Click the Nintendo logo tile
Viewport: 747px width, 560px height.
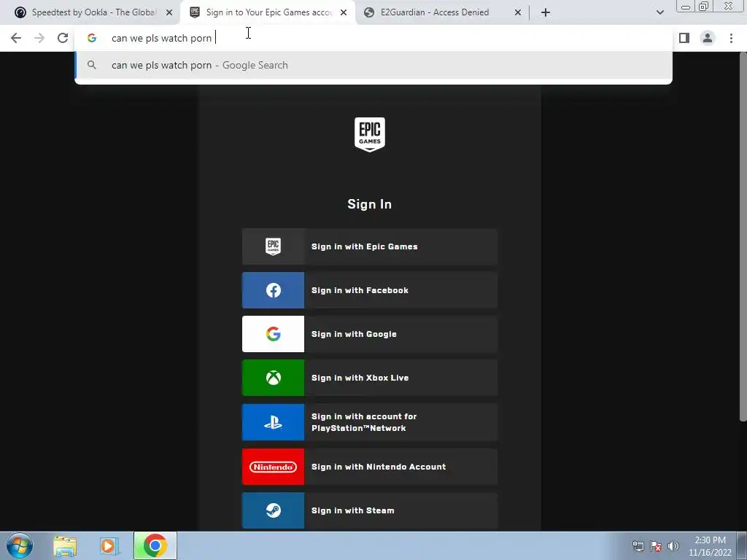pos(273,467)
